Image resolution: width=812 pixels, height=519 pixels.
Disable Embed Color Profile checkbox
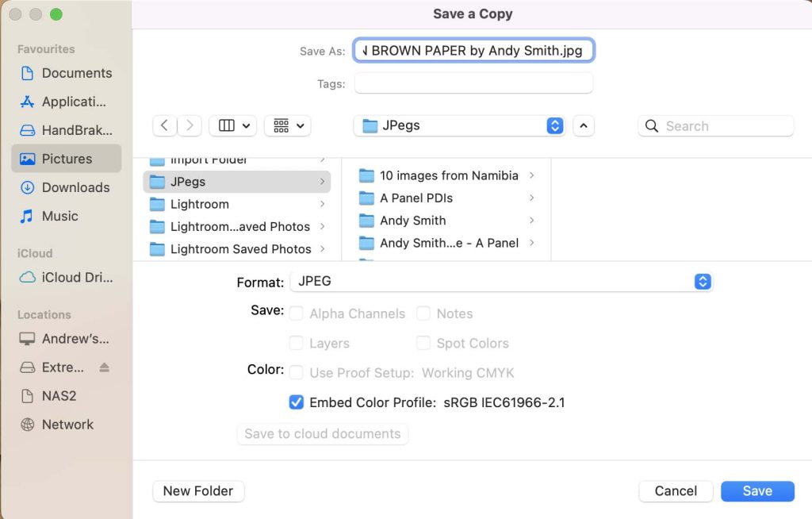(297, 402)
